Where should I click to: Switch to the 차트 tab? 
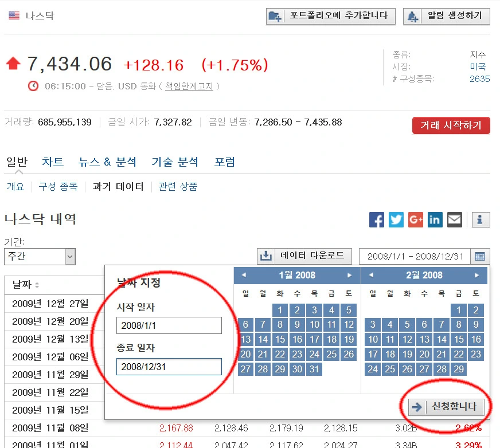pos(53,162)
